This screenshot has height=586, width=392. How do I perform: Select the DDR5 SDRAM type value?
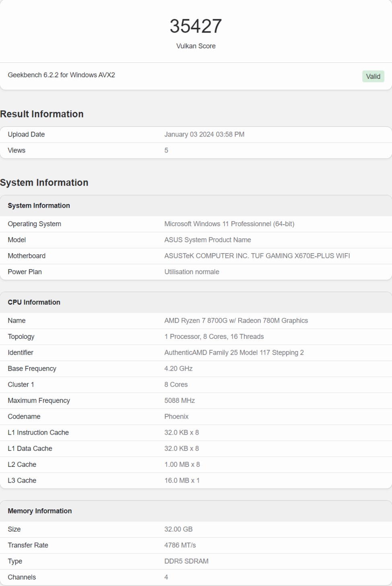click(186, 561)
